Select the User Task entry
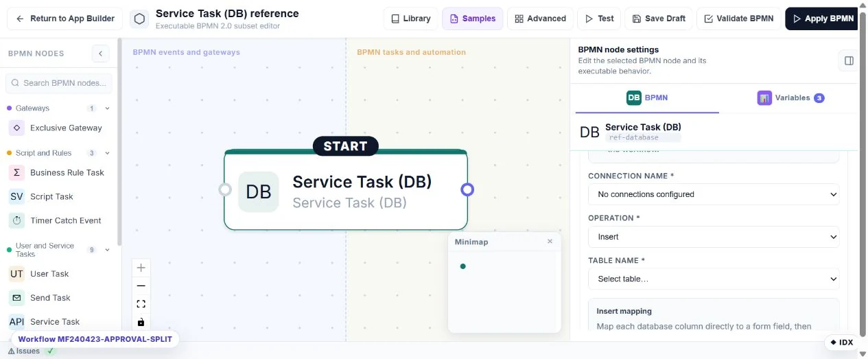 point(59,274)
